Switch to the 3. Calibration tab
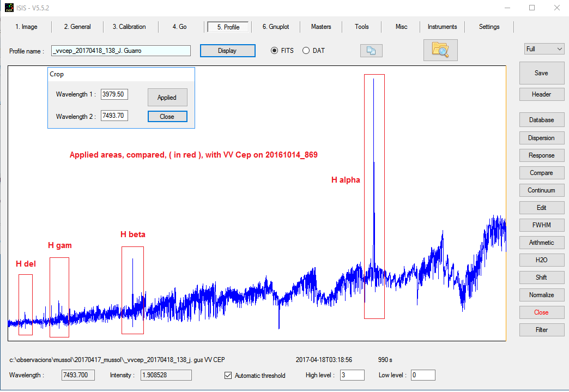This screenshot has height=392, width=569. click(129, 27)
